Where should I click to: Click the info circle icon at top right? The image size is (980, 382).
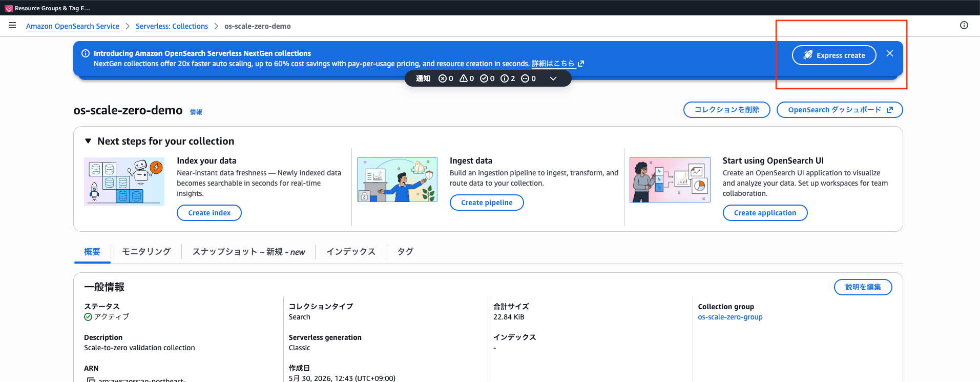964,25
